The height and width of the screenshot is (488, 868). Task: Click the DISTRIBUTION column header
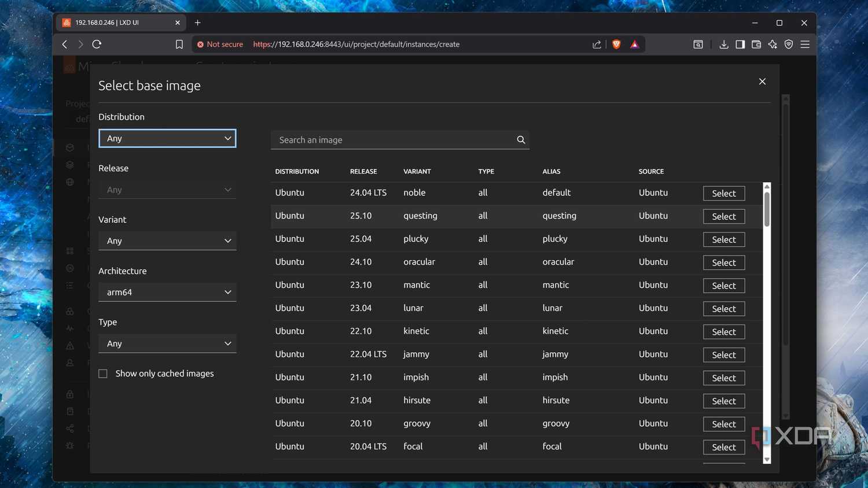click(x=297, y=172)
